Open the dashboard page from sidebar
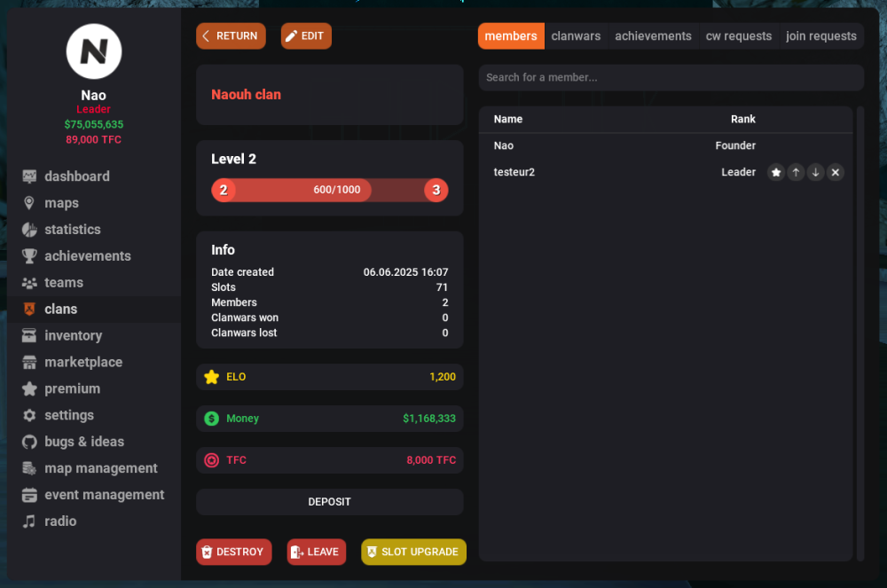Screen dimensions: 887x588 click(77, 176)
